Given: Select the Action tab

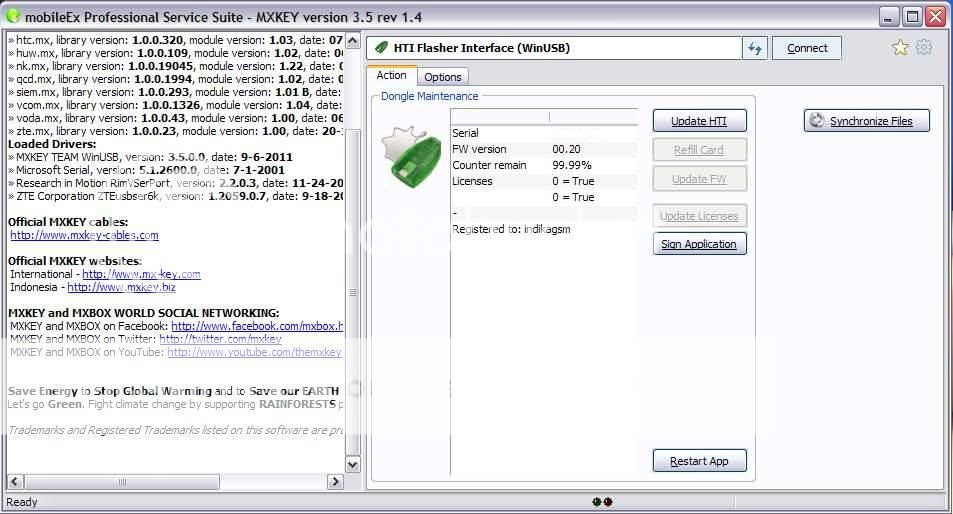Looking at the screenshot, I should (391, 76).
